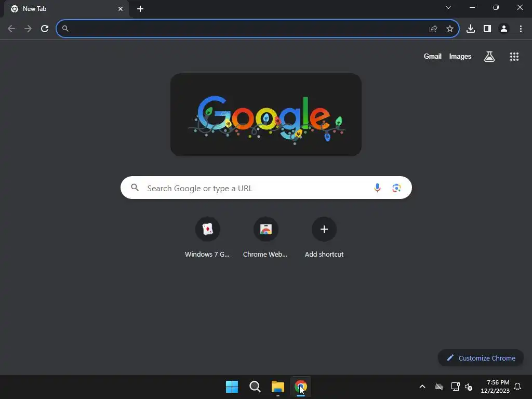The height and width of the screenshot is (399, 532).
Task: Click the share page icon in address bar
Action: tap(433, 29)
